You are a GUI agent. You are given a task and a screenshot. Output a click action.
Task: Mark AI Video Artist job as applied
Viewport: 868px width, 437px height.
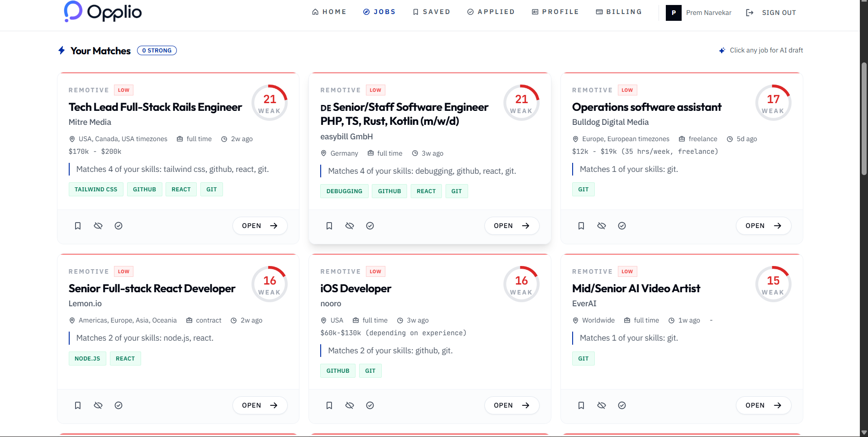[x=622, y=405]
